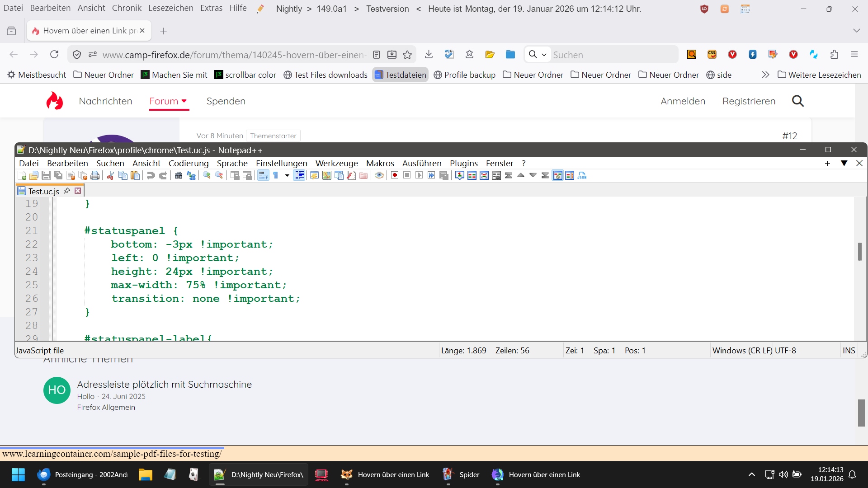Click the Print icon in Notepad++ toolbar
The height and width of the screenshot is (488, 868).
pyautogui.click(x=95, y=175)
